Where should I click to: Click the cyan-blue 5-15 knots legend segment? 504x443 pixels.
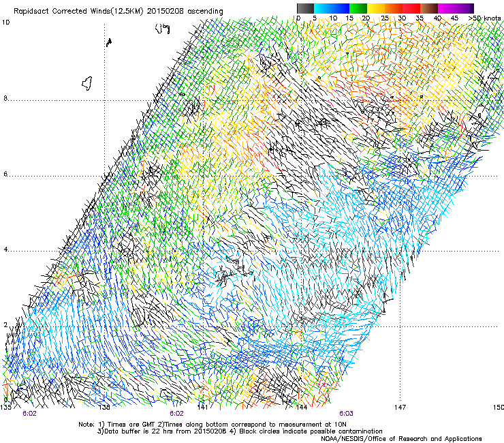332,8
